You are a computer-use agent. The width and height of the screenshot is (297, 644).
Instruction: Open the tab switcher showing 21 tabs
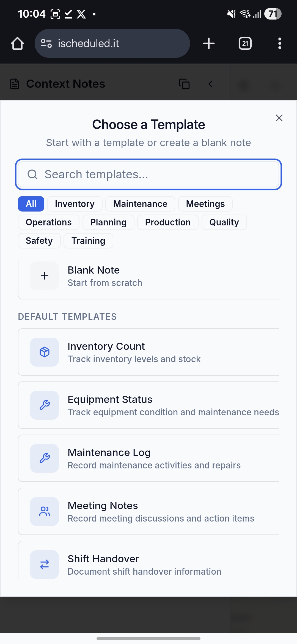coord(245,43)
